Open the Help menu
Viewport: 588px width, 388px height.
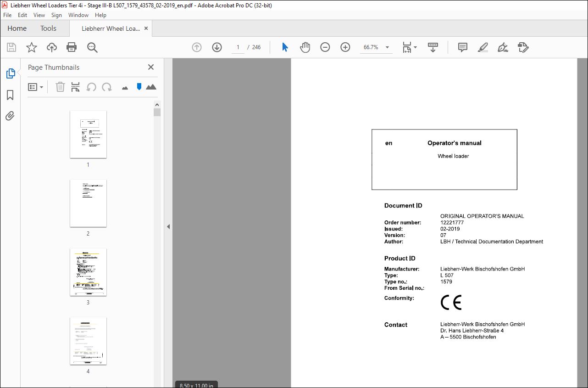[100, 15]
